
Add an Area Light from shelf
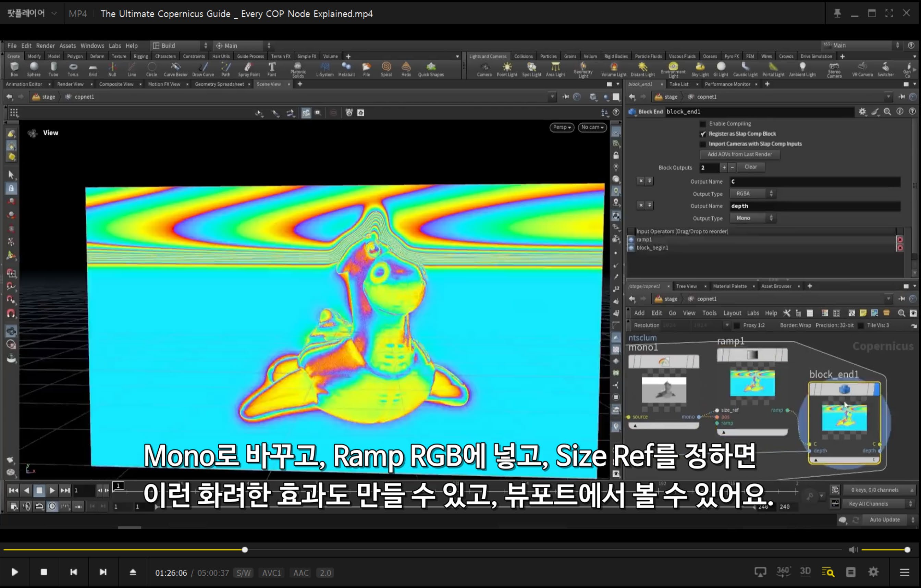click(x=555, y=69)
